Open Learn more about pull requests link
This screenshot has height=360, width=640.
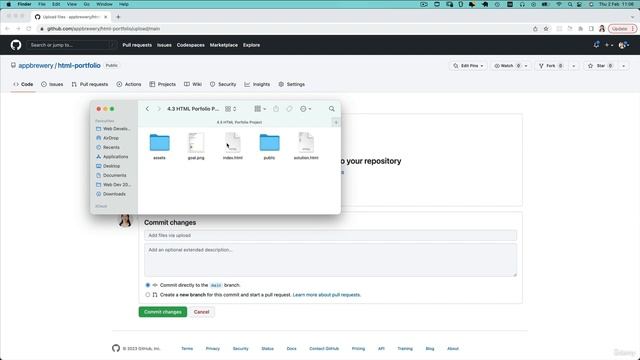pyautogui.click(x=327, y=295)
